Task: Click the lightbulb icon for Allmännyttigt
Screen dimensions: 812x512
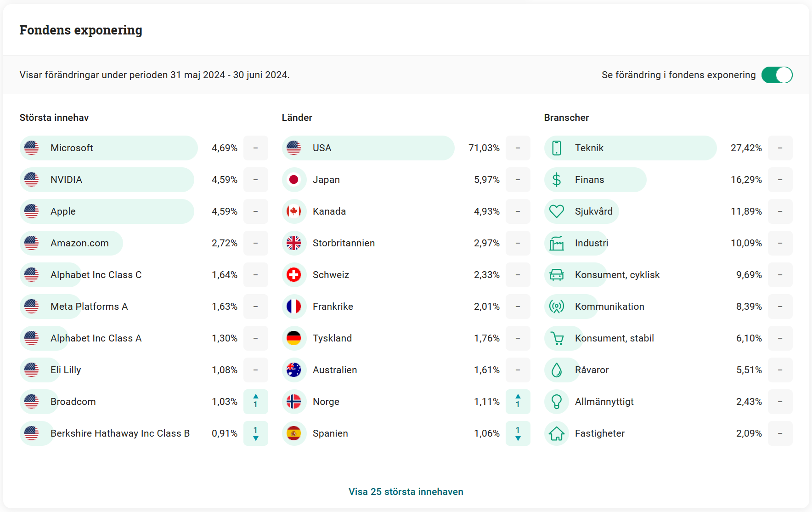Action: coord(557,402)
